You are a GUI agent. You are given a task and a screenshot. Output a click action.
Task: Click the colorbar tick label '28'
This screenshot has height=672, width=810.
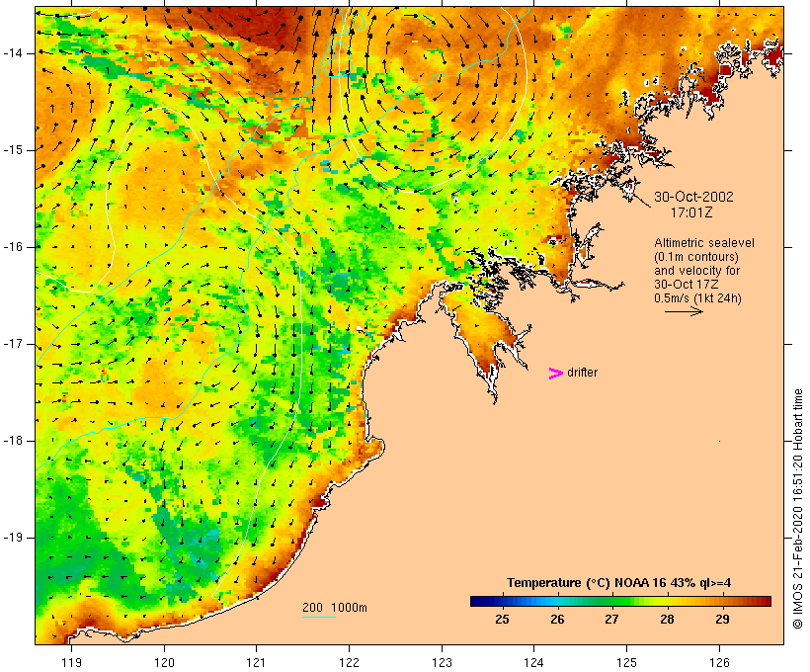[x=667, y=619]
